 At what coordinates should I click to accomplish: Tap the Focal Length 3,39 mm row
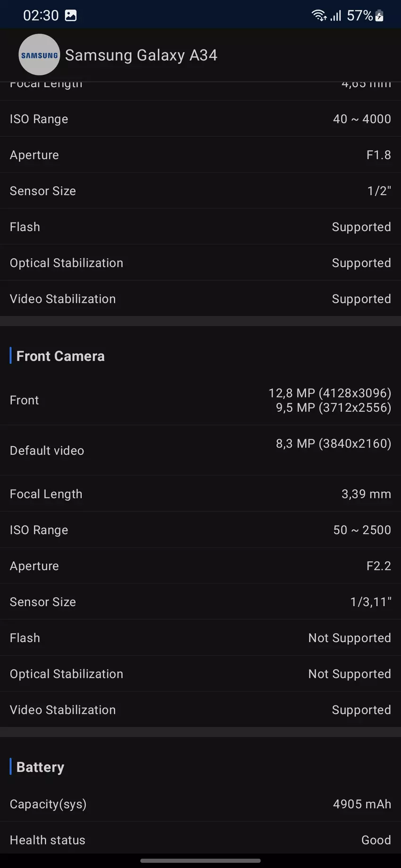click(x=200, y=494)
